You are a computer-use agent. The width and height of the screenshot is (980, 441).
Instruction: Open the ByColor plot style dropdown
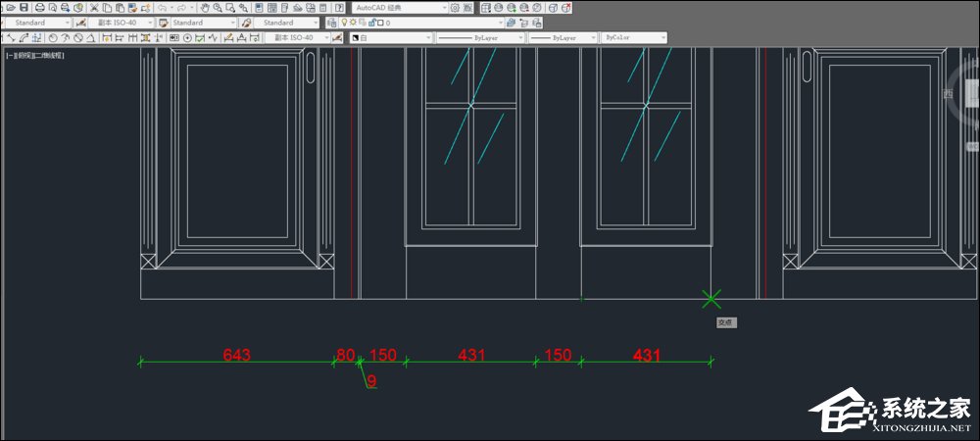tap(633, 37)
